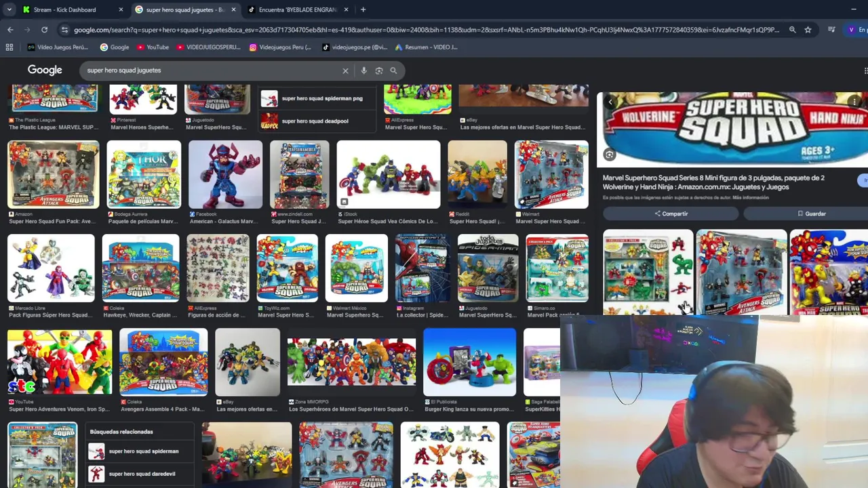Select suggestion super hero squad spiderman png

316,99
